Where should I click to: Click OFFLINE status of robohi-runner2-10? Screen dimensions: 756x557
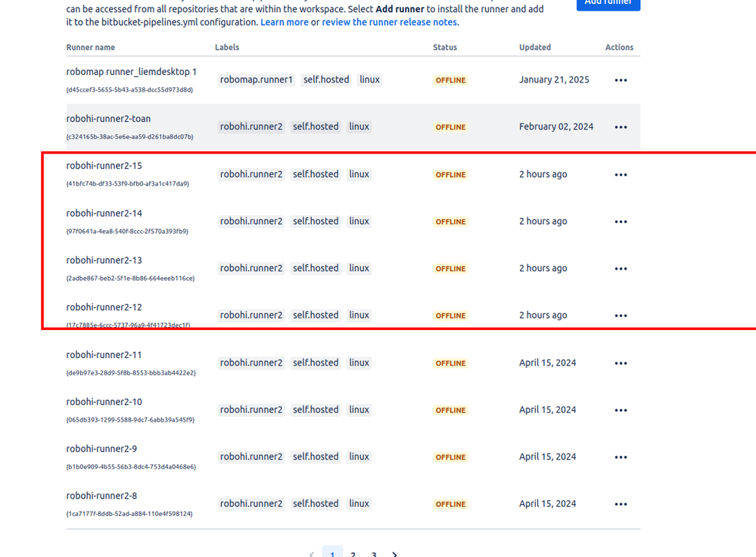[x=450, y=410]
